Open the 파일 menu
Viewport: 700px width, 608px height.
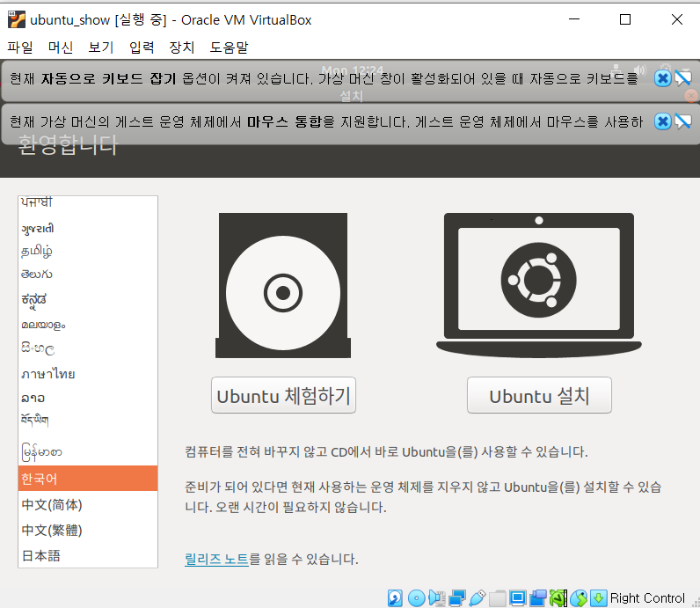[x=20, y=47]
